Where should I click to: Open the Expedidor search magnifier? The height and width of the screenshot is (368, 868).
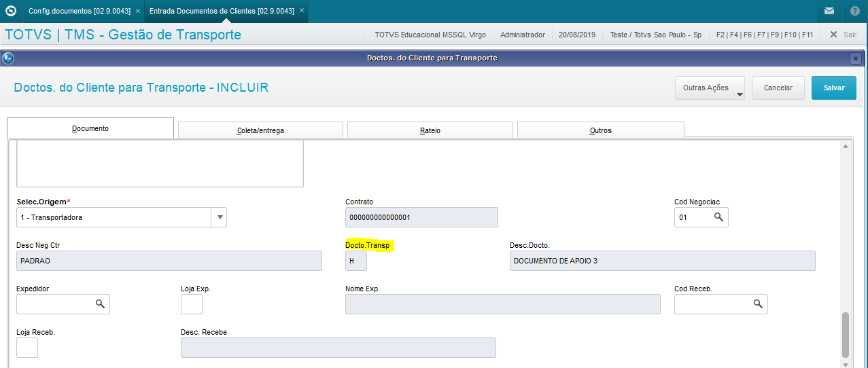coord(100,304)
